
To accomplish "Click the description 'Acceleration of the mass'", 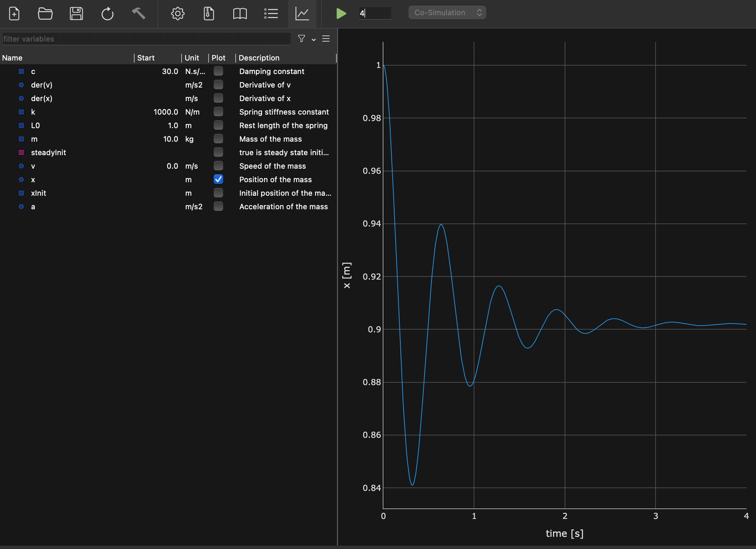I will pyautogui.click(x=283, y=207).
